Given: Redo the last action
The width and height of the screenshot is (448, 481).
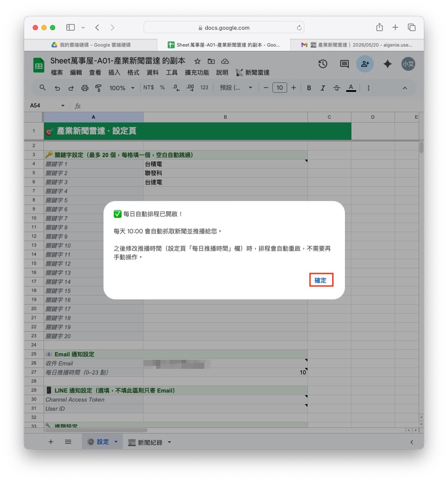Looking at the screenshot, I should tap(71, 88).
